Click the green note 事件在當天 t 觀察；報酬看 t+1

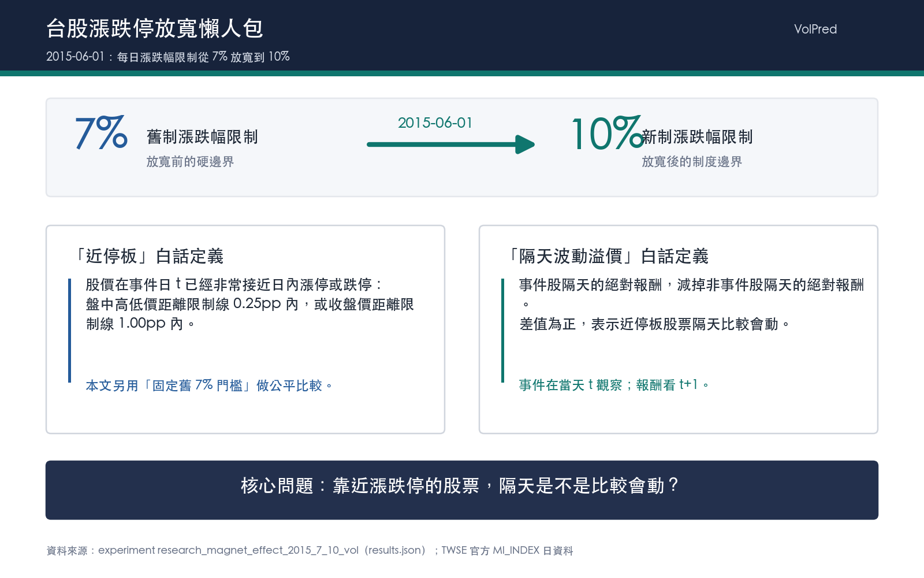[614, 385]
